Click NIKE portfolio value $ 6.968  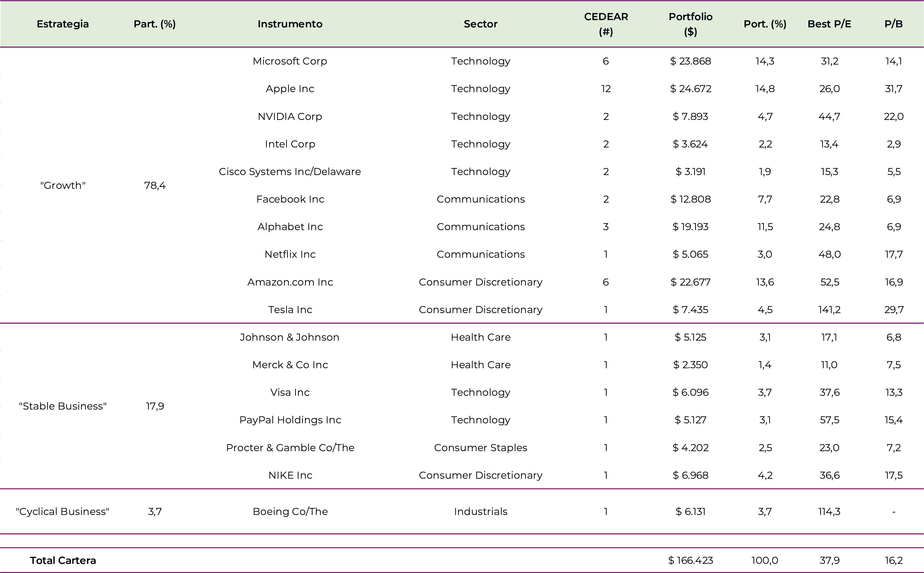pyautogui.click(x=690, y=475)
